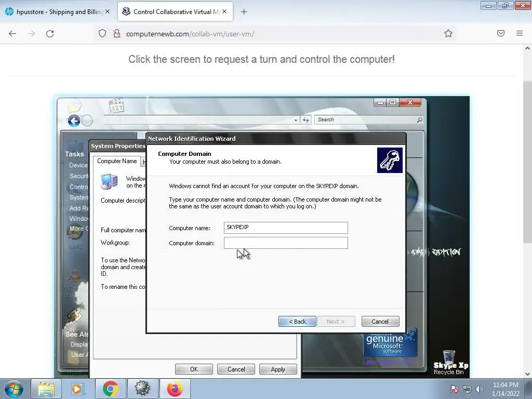532x399 pixels.
Task: Bookmark this page with the star icon
Action: pos(448,33)
